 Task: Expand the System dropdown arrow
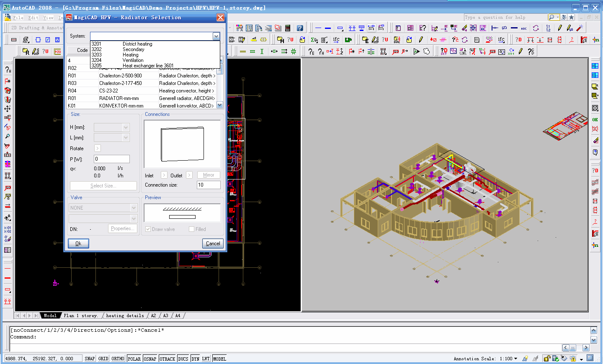(x=216, y=36)
